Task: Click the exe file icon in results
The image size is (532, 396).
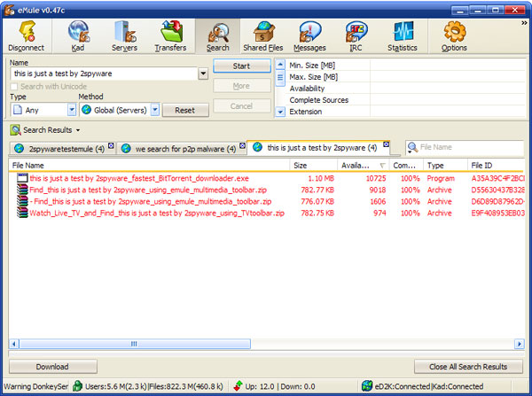Action: point(22,178)
